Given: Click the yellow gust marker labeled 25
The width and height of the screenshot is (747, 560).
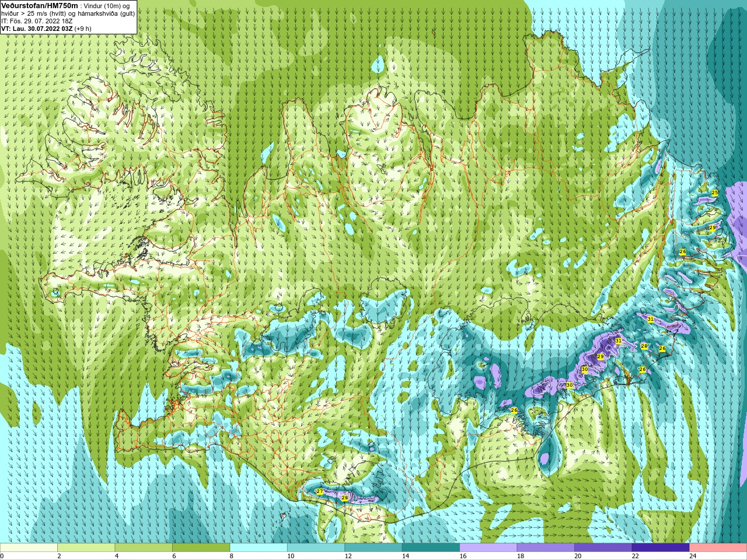Looking at the screenshot, I should [x=715, y=192].
